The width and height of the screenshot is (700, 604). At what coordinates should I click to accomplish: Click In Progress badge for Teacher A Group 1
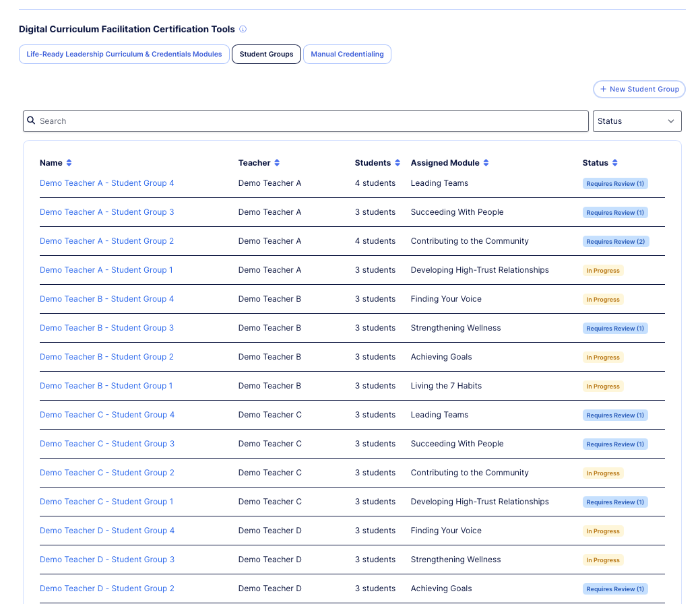pyautogui.click(x=602, y=271)
